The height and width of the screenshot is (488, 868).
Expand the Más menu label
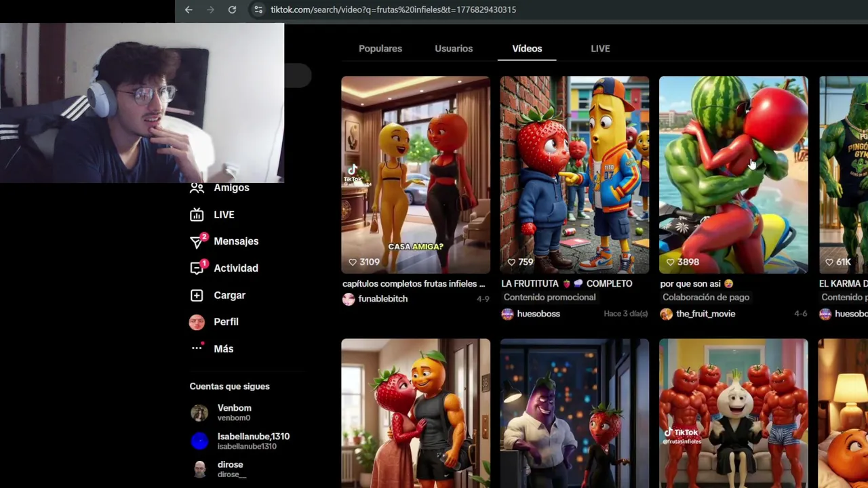(223, 349)
